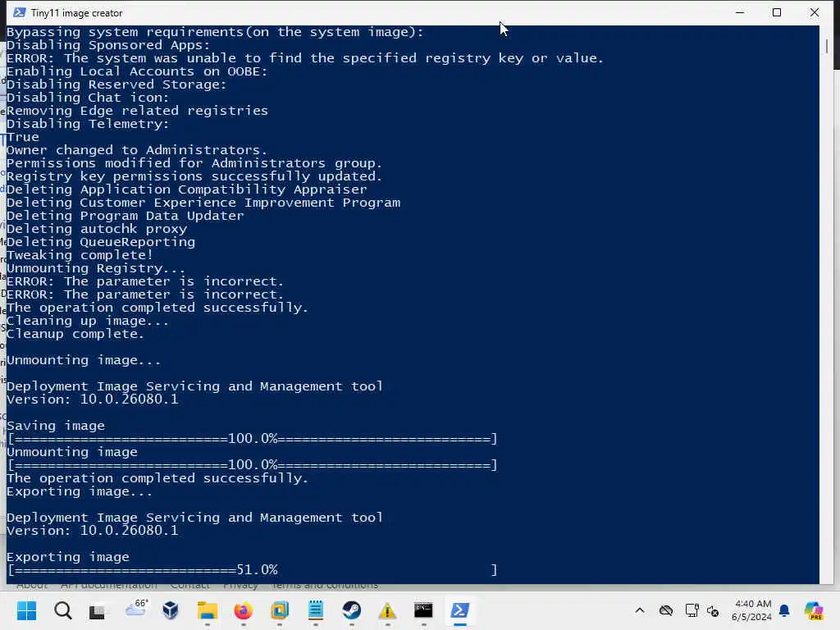Click 'Unmounting Registry...' line
The height and width of the screenshot is (630, 840).
tap(96, 268)
